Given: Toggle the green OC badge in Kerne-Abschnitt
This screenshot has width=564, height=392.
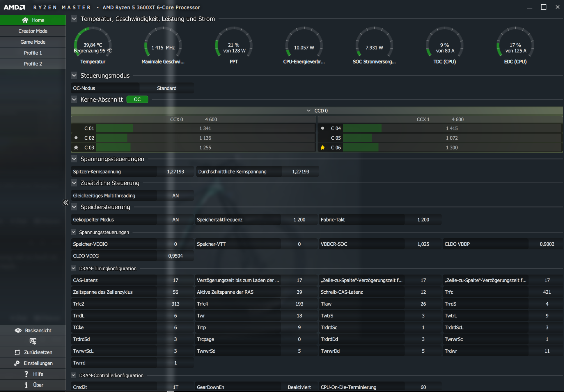Looking at the screenshot, I should pos(137,100).
